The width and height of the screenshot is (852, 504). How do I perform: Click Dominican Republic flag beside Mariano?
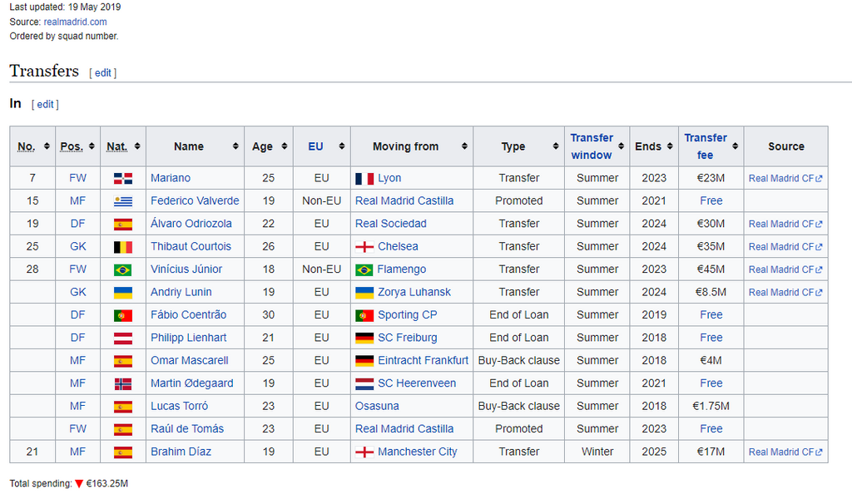[x=123, y=178]
